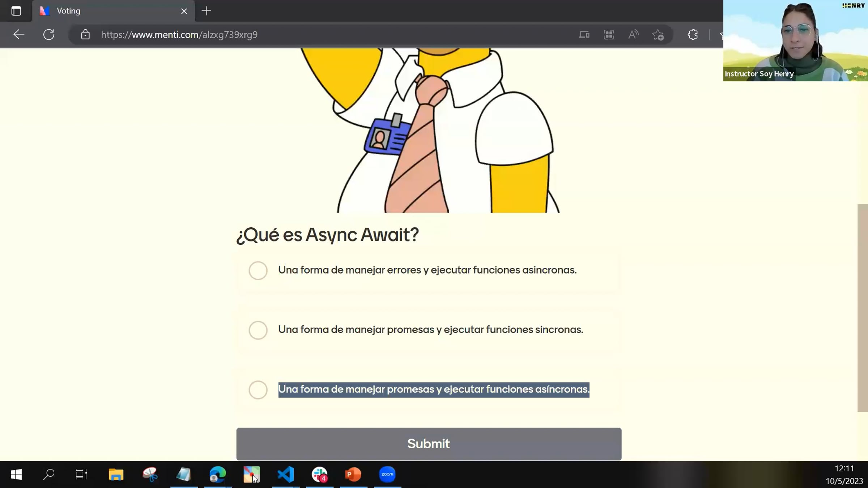
Task: Open a new browser tab
Action: coord(206,11)
